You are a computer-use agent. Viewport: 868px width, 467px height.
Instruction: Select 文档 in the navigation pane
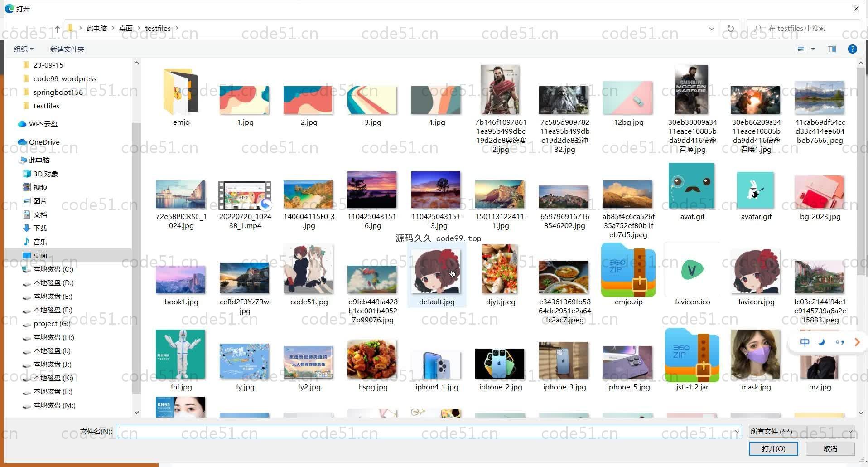(x=40, y=214)
